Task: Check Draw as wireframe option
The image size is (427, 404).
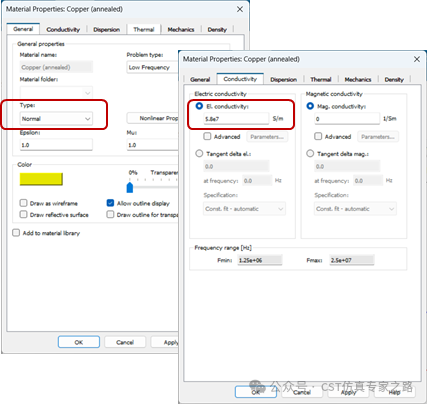Action: (x=23, y=203)
